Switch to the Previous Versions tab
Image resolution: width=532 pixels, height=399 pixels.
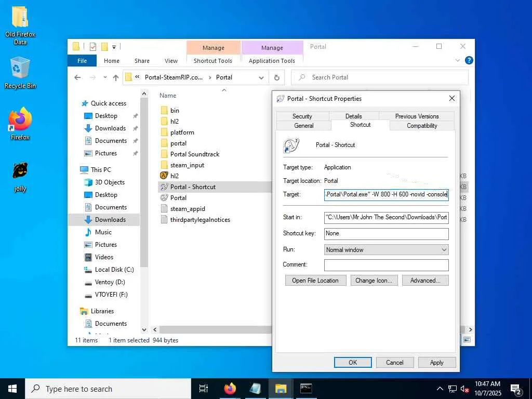pyautogui.click(x=417, y=116)
